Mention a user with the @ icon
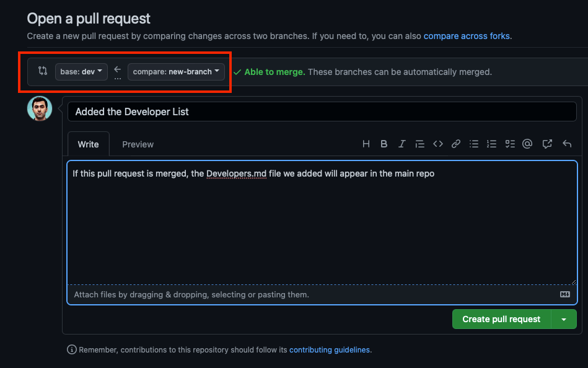 click(527, 144)
